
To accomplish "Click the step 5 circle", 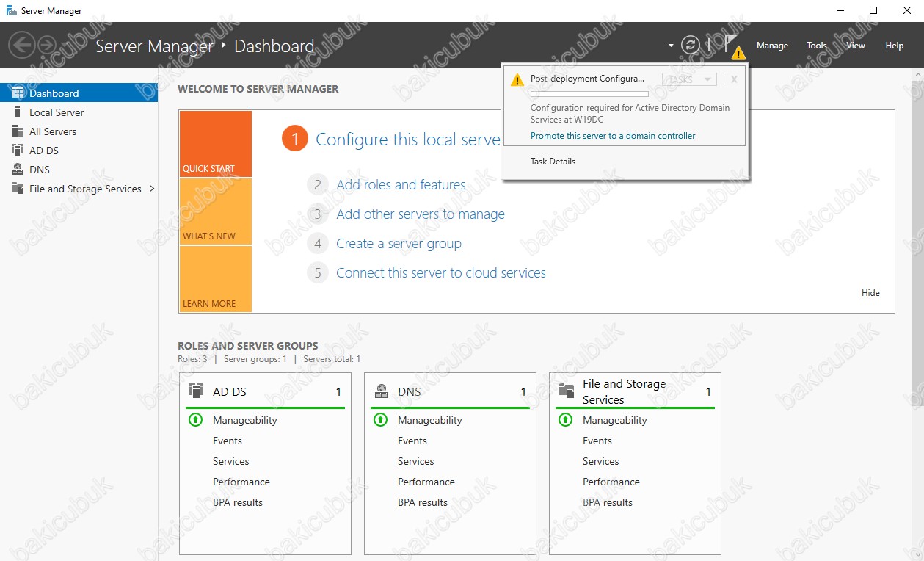I will 318,273.
